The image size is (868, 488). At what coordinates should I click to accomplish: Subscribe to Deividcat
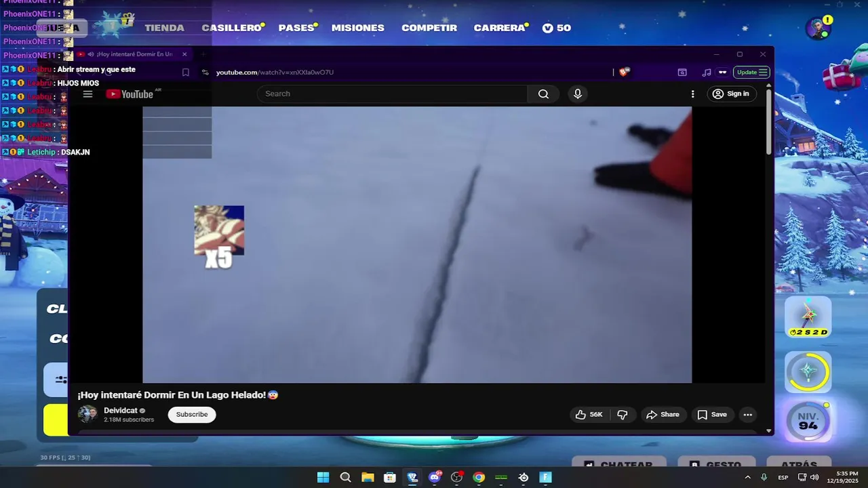pos(192,414)
